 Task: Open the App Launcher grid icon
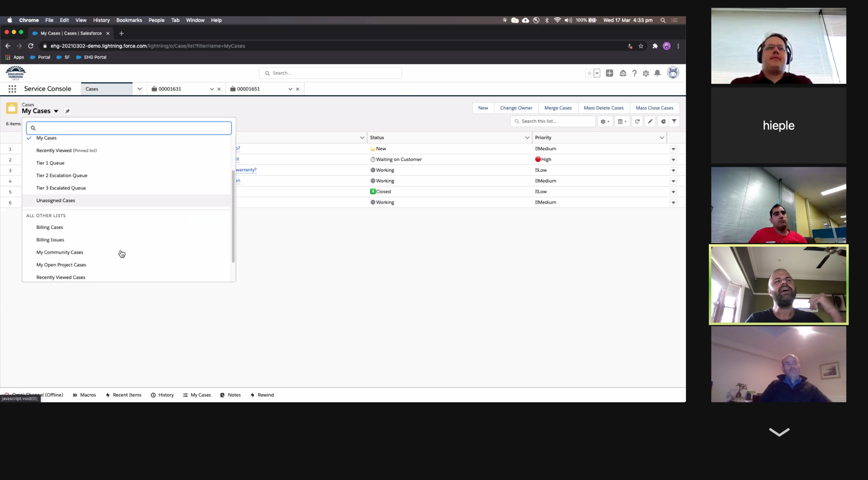tap(12, 89)
